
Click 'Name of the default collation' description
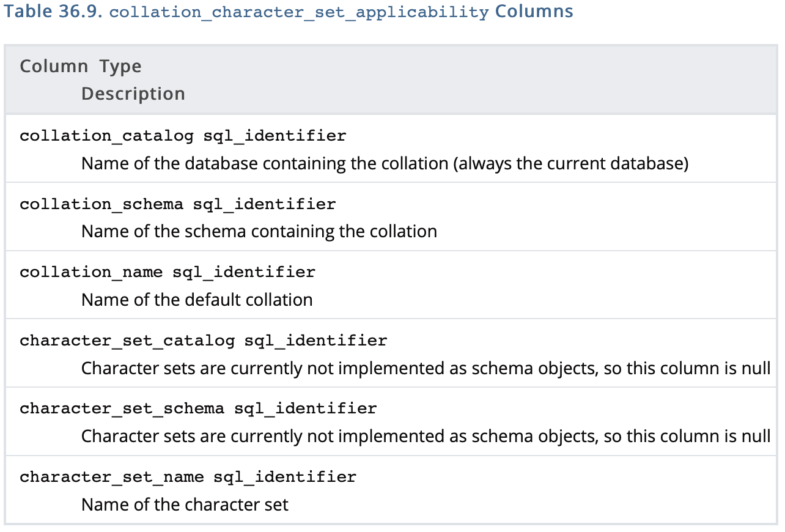[196, 300]
